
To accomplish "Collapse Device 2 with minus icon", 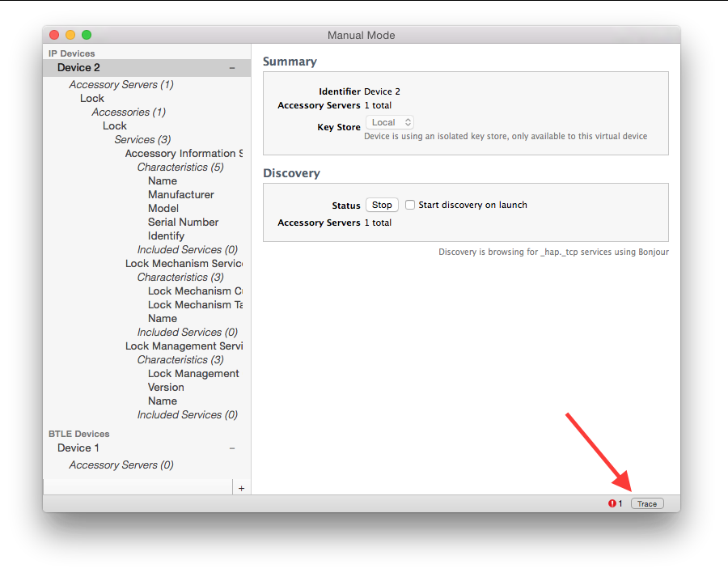I will [x=232, y=68].
